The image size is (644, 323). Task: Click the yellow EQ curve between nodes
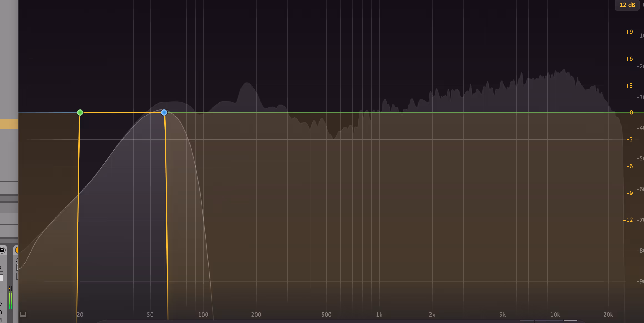tap(122, 112)
